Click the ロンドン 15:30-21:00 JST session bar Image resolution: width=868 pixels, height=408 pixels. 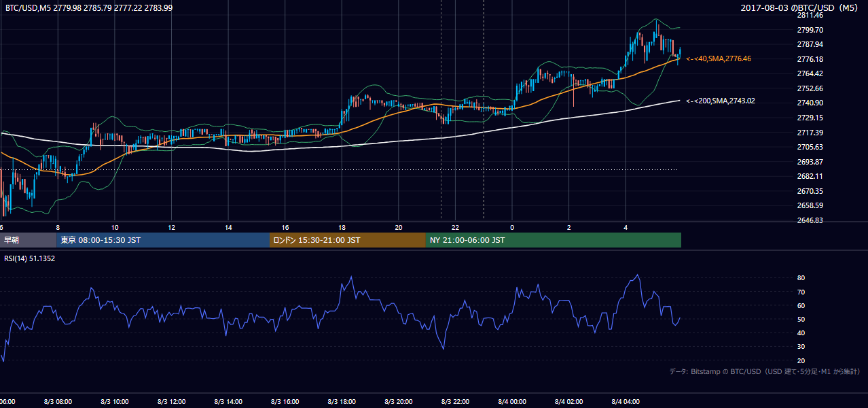[348, 240]
